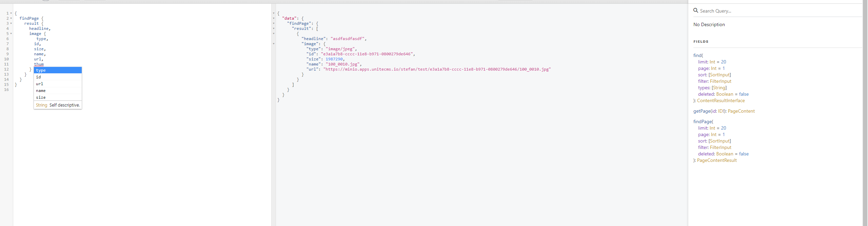Collapse the "data" object in the response pane
The height and width of the screenshot is (226, 868).
click(x=274, y=18)
